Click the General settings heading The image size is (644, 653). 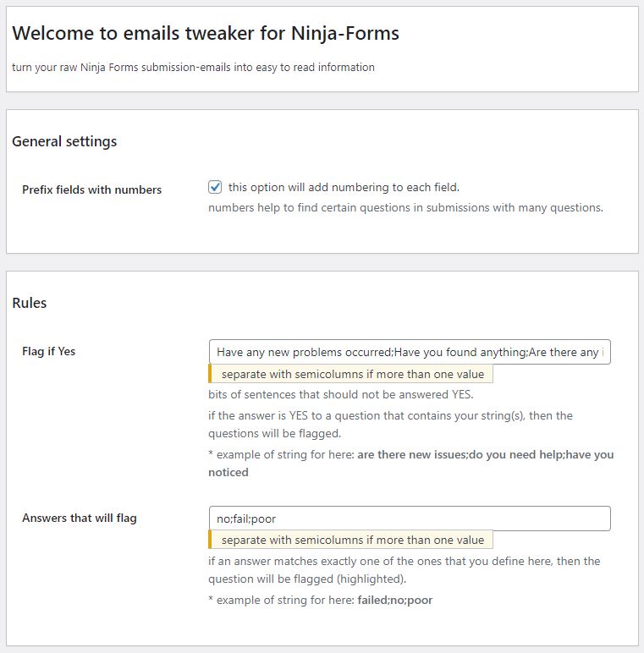pyautogui.click(x=64, y=141)
